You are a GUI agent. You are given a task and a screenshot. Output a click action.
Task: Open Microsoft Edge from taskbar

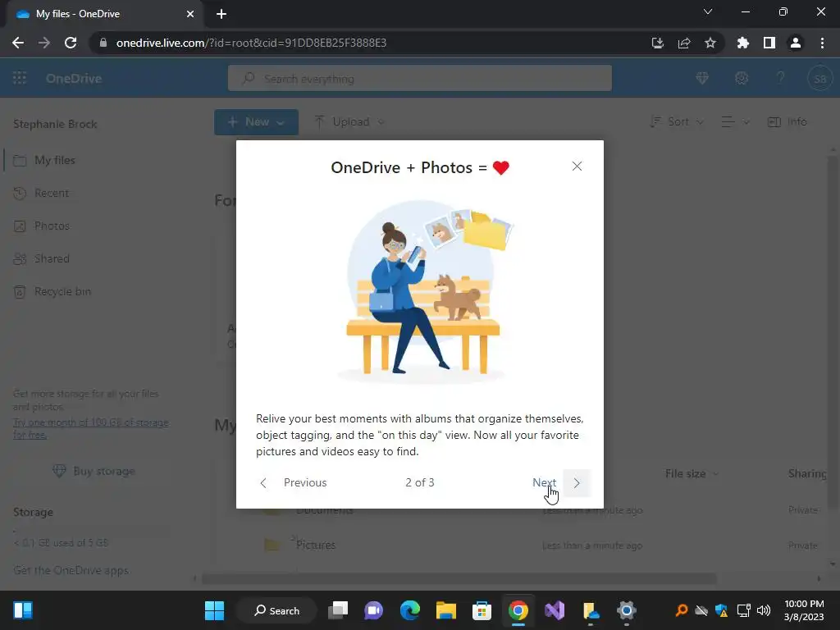410,610
